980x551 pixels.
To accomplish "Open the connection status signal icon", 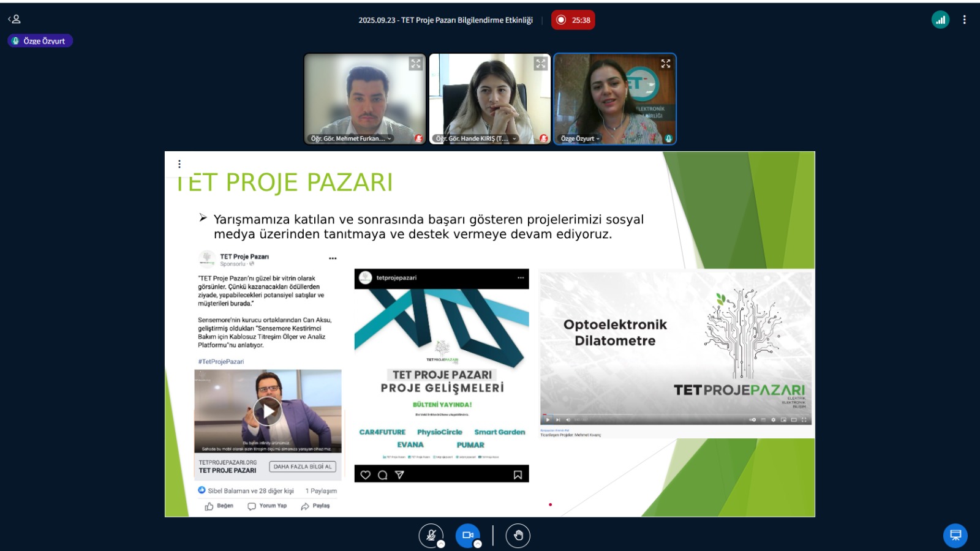I will 940,20.
